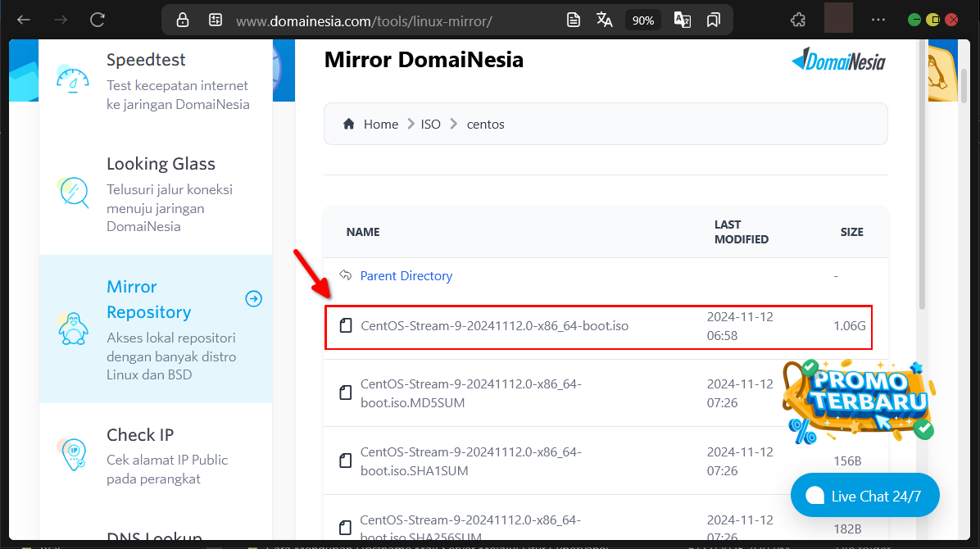This screenshot has width=980, height=549.
Task: Download CentOS-Stream-9-20241112.0-x86_64-boot.iso
Action: tap(494, 326)
